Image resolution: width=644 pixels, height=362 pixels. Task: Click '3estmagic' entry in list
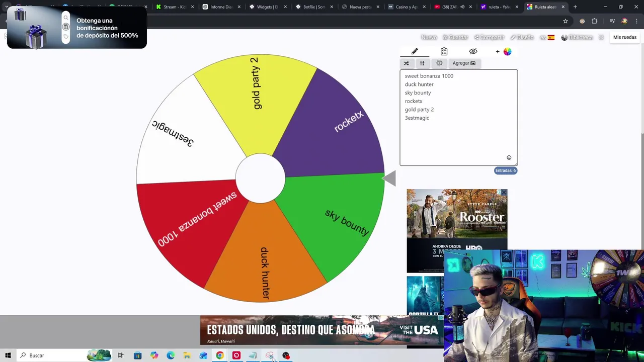[417, 118]
